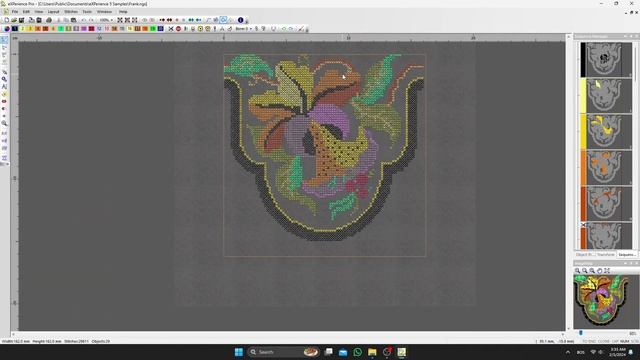This screenshot has height=360, width=640.
Task: Select crimson color swatch 11
Action: 91,29
